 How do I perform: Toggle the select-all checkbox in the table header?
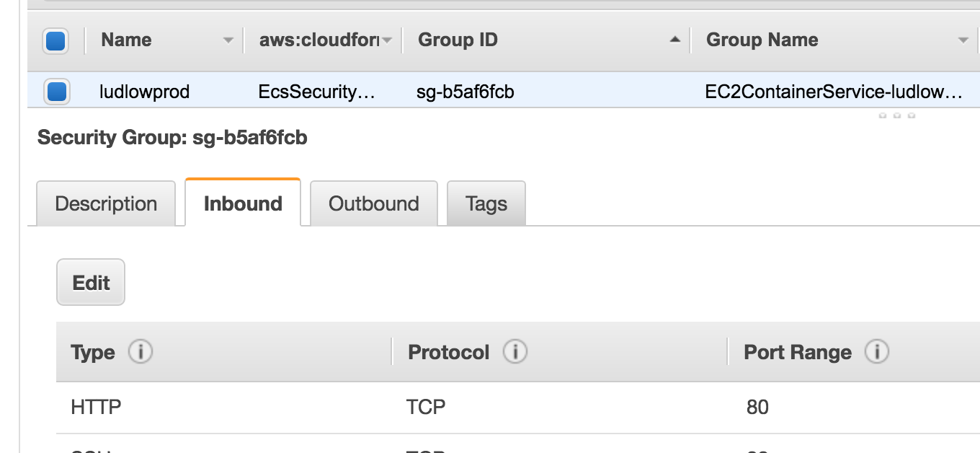(x=56, y=40)
